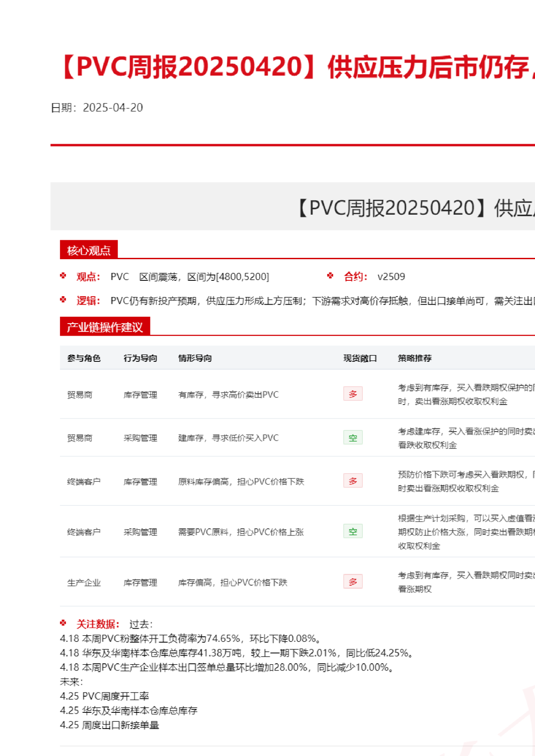
Task: Click the 4.25 PVC周度开工率 line
Action: [x=104, y=696]
